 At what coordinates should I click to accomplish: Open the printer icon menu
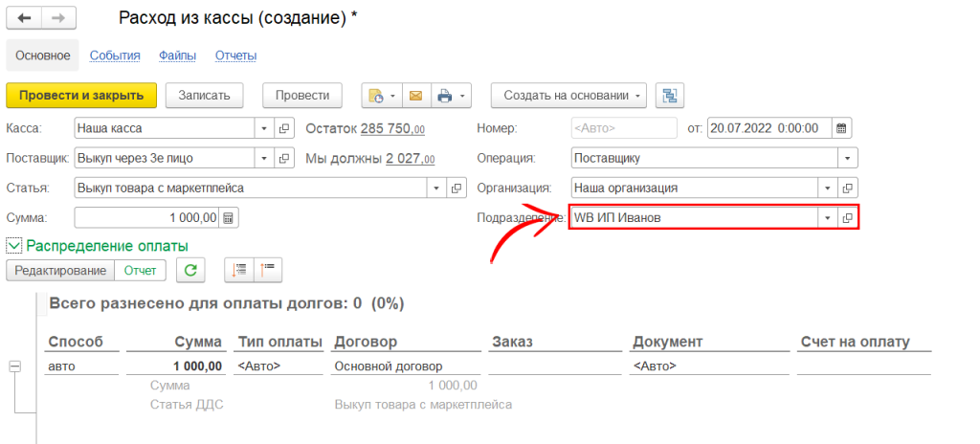click(451, 96)
